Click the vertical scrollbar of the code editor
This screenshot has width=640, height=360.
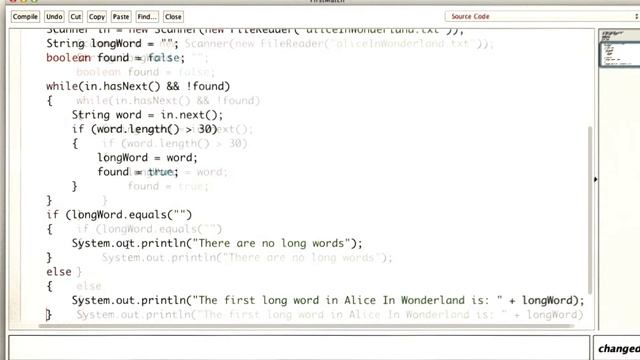point(590,210)
